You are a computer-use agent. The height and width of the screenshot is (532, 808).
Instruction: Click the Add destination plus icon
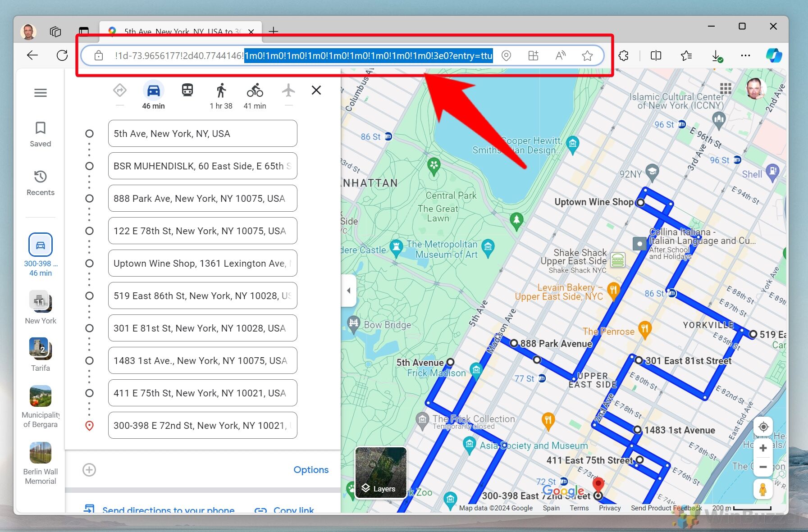click(89, 470)
